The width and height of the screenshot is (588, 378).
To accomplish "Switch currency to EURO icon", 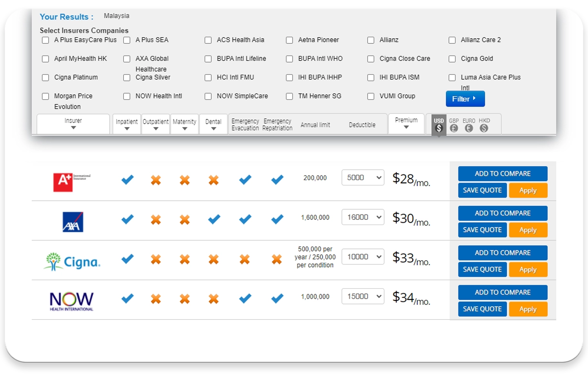I will coord(469,128).
